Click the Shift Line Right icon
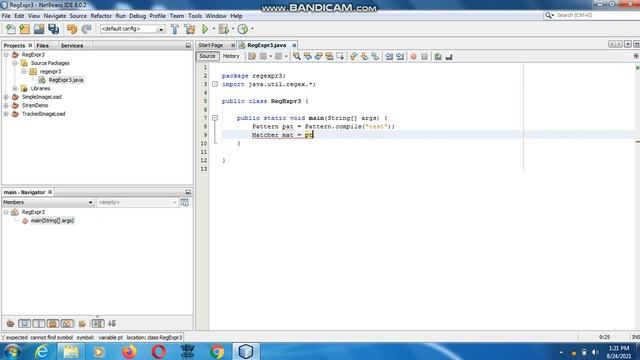The image size is (640, 360). [400, 57]
